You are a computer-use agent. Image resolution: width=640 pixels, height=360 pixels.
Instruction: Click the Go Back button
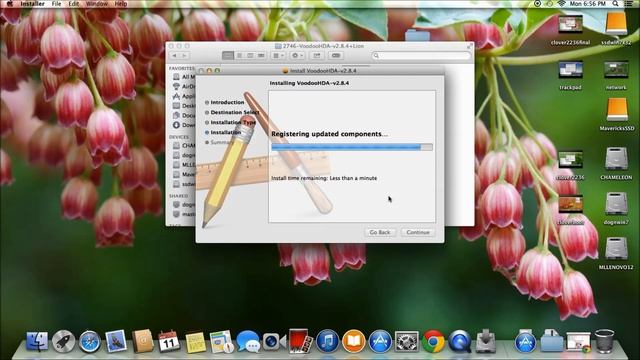[380, 232]
